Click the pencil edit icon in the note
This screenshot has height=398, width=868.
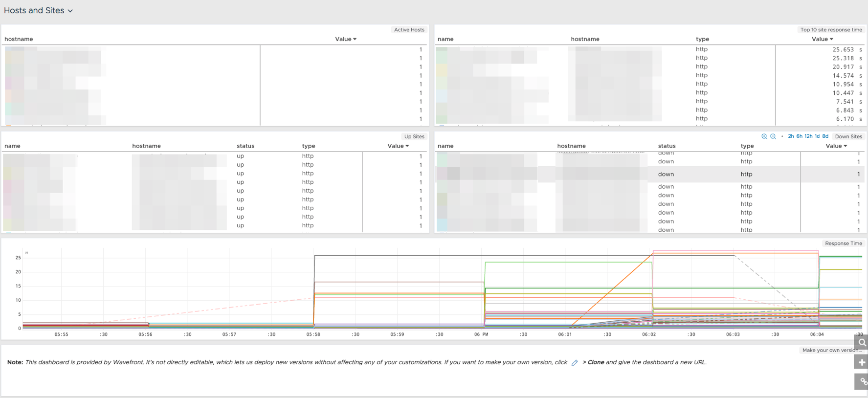click(x=575, y=362)
